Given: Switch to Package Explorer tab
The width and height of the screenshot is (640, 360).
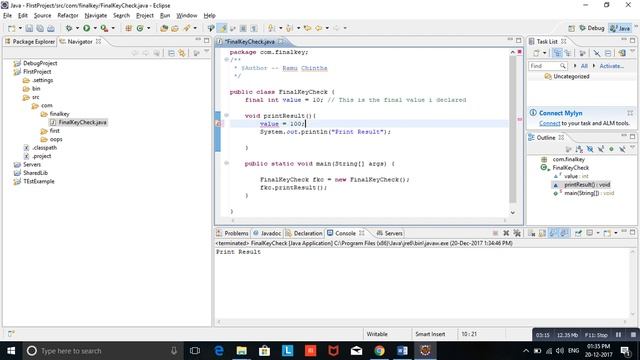Looking at the screenshot, I should tap(30, 42).
